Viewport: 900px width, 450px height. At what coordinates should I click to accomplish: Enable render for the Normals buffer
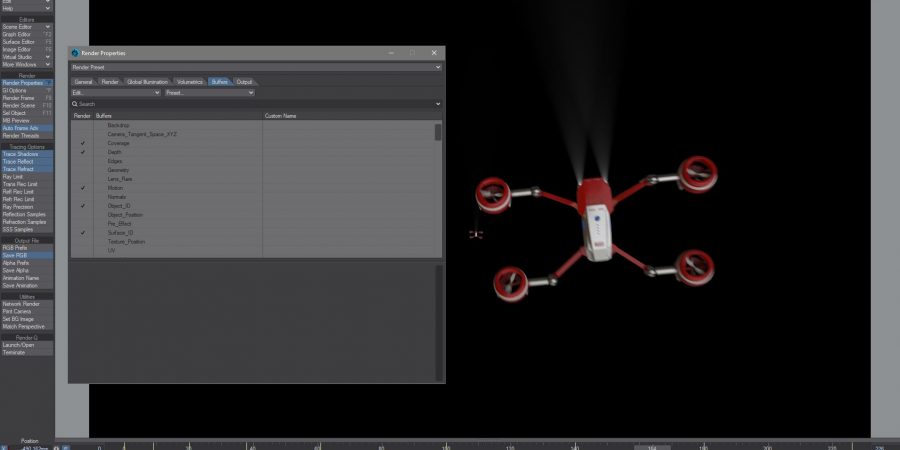[x=83, y=197]
